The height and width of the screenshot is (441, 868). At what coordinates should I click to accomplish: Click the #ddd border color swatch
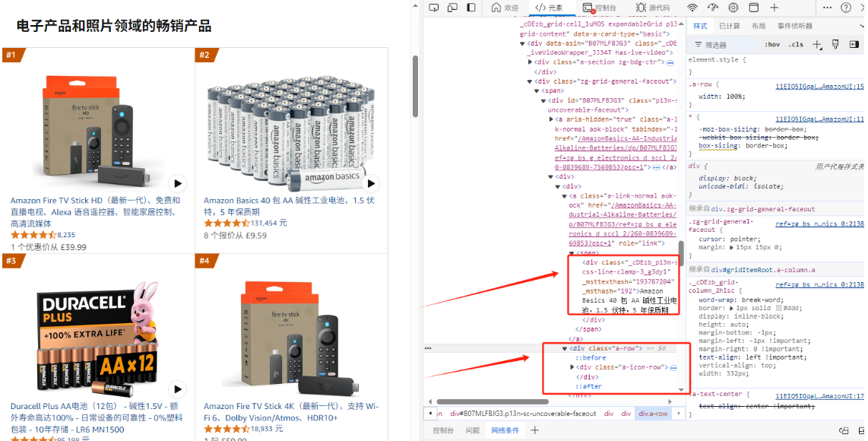tap(779, 309)
